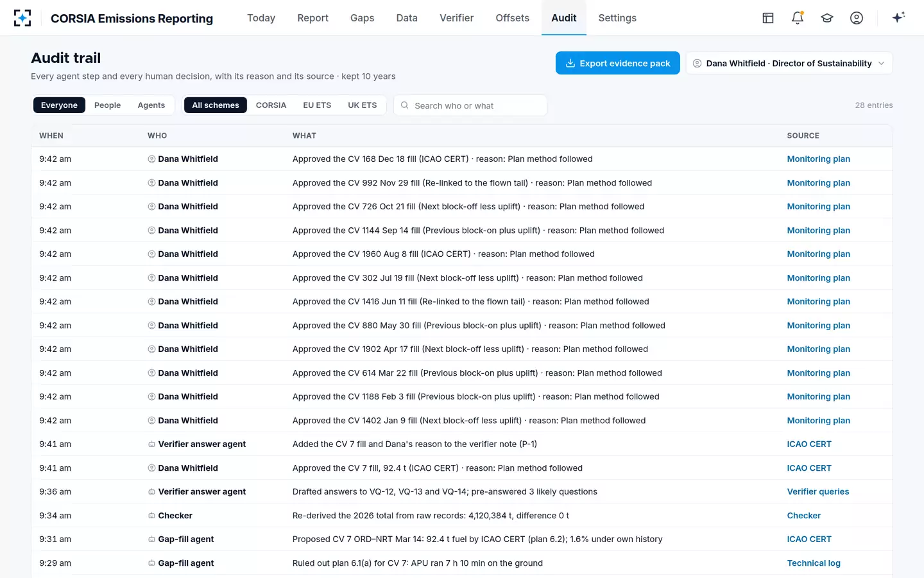924x578 pixels.
Task: Open ICAO CERT link in Gap-fill agent row
Action: [809, 539]
